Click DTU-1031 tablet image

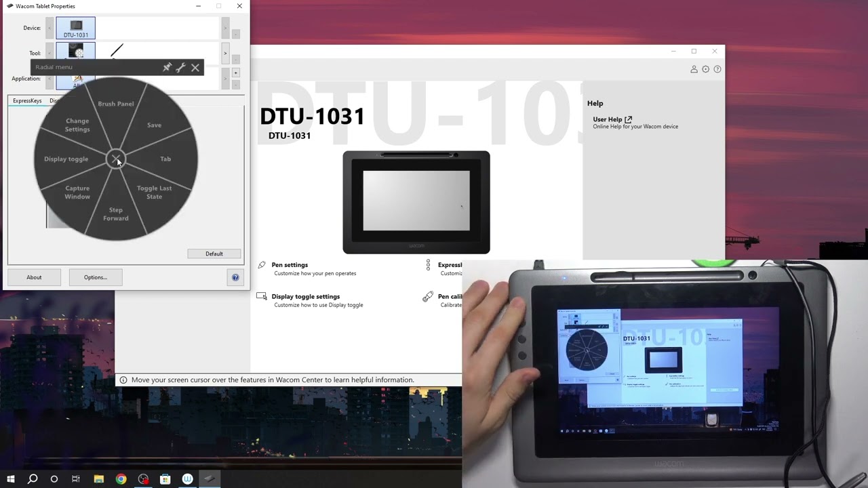(x=416, y=202)
